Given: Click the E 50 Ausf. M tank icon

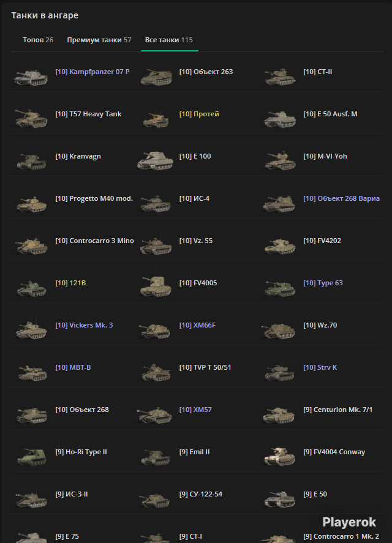Looking at the screenshot, I should pyautogui.click(x=280, y=119).
